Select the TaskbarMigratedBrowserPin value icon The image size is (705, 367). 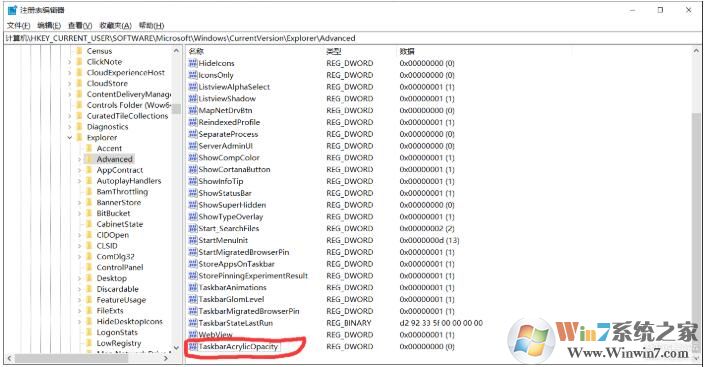coord(193,311)
